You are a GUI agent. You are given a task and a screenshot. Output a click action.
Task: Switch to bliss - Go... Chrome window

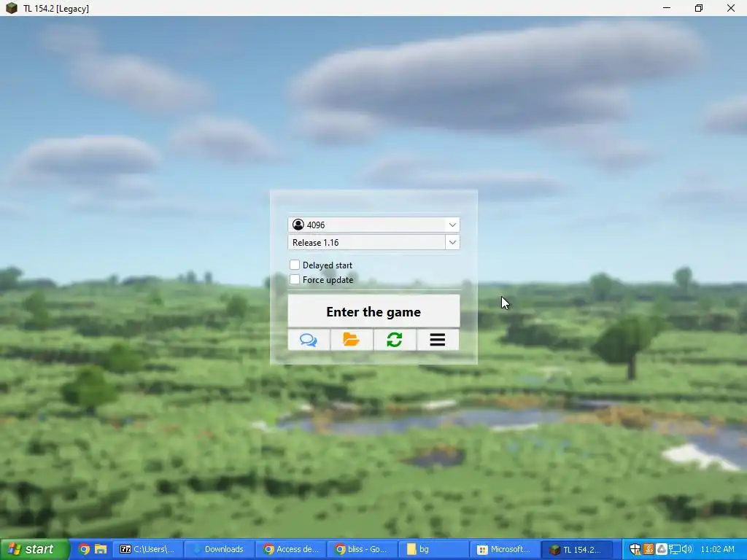362,549
